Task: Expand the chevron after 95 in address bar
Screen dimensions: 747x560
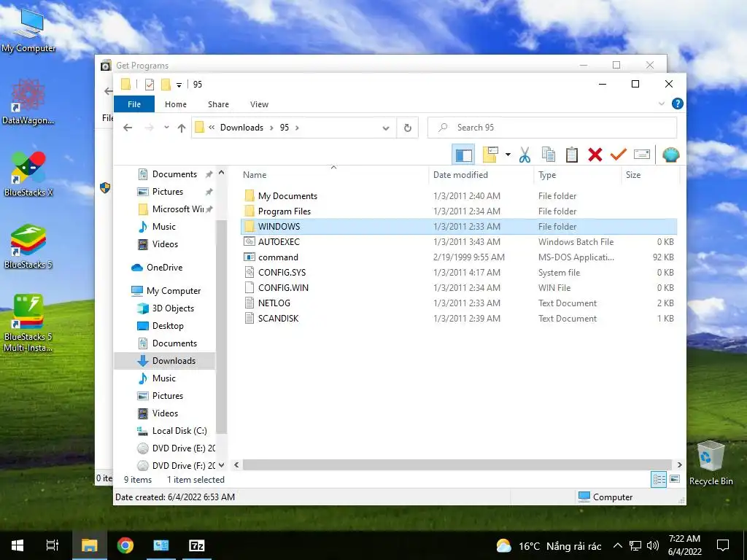Action: 298,128
